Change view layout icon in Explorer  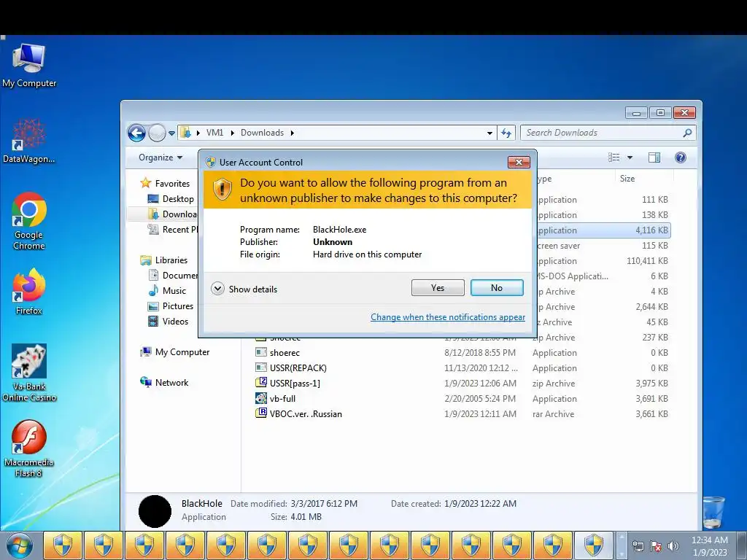[x=614, y=157]
